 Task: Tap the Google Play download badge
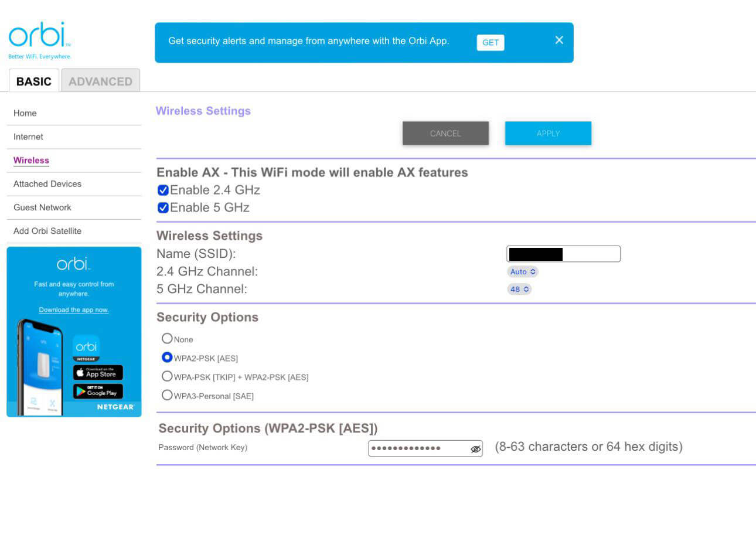coord(98,392)
